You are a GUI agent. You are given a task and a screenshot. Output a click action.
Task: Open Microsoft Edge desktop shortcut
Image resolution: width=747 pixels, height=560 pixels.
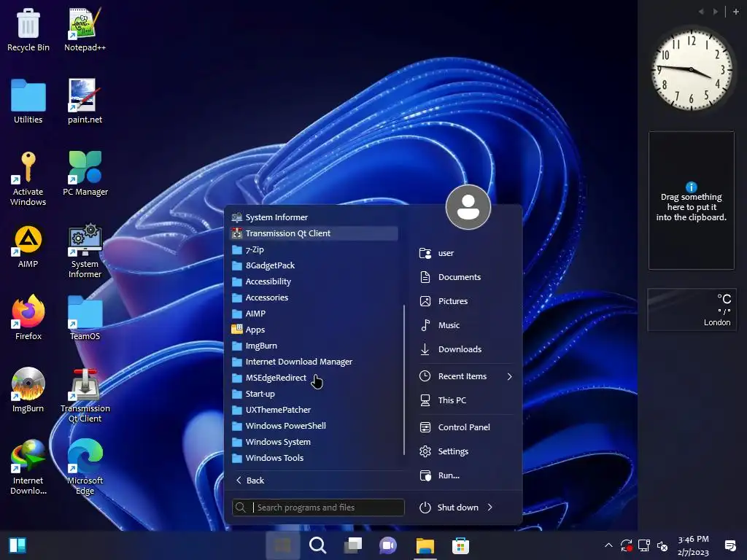85,467
